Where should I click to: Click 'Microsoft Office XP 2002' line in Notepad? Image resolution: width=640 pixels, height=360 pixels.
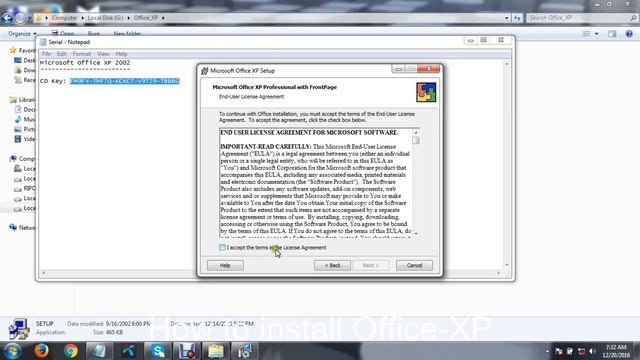[85, 63]
